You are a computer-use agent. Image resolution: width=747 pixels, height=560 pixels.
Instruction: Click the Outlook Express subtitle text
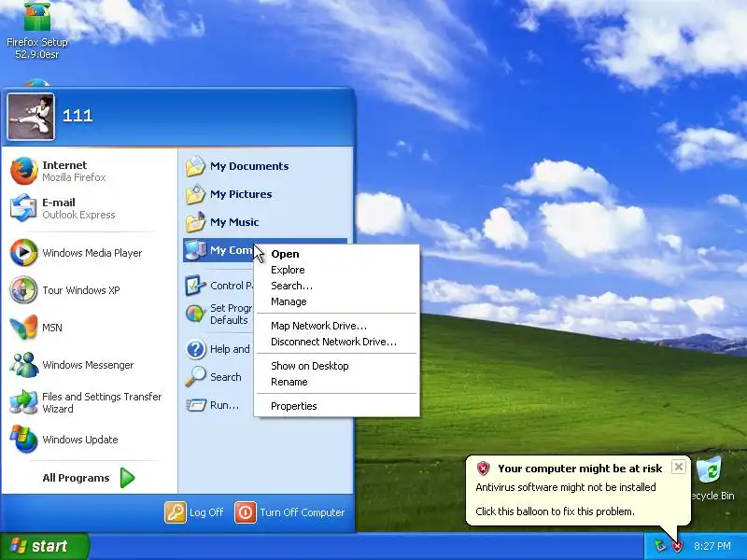[x=78, y=215]
